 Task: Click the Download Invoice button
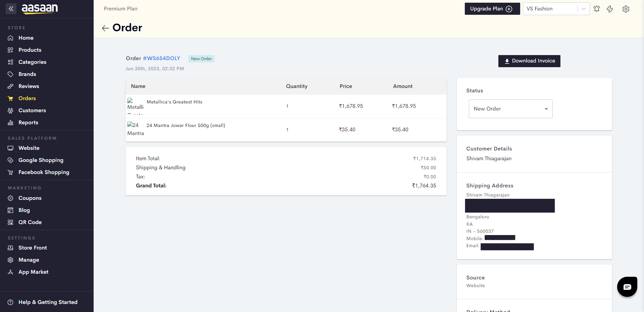[529, 61]
